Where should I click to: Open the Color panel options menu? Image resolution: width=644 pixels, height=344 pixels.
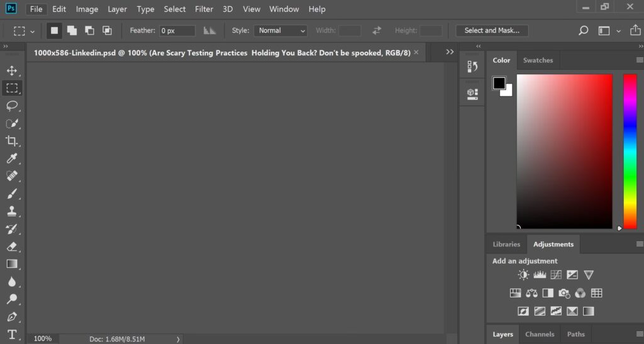click(x=639, y=60)
